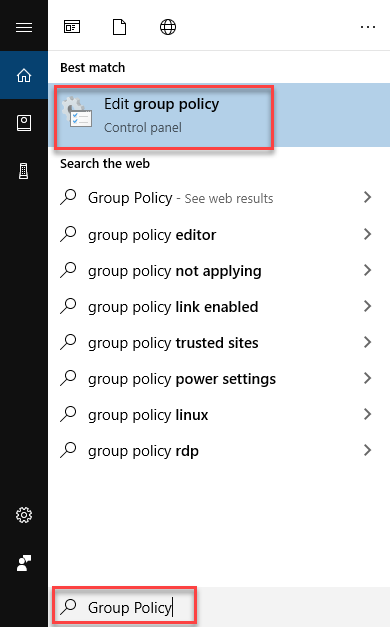
Task: Open Settings gear in sidebar
Action: pyautogui.click(x=24, y=515)
